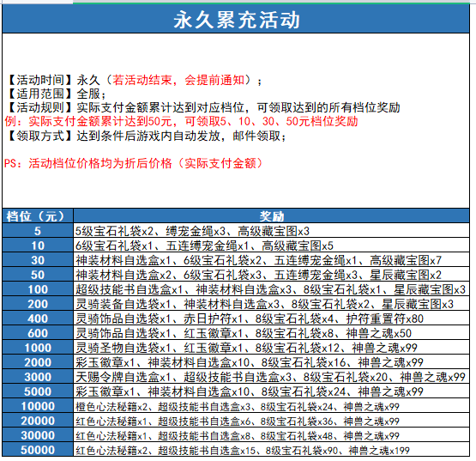Click reward cell ending 高级藏宝图x7
The width and height of the screenshot is (476, 461).
[271, 260]
